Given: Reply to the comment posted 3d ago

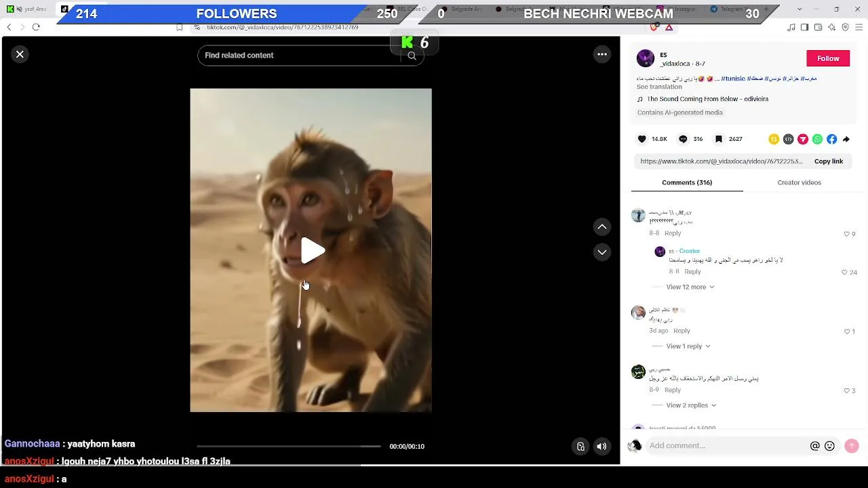Looking at the screenshot, I should [x=682, y=331].
